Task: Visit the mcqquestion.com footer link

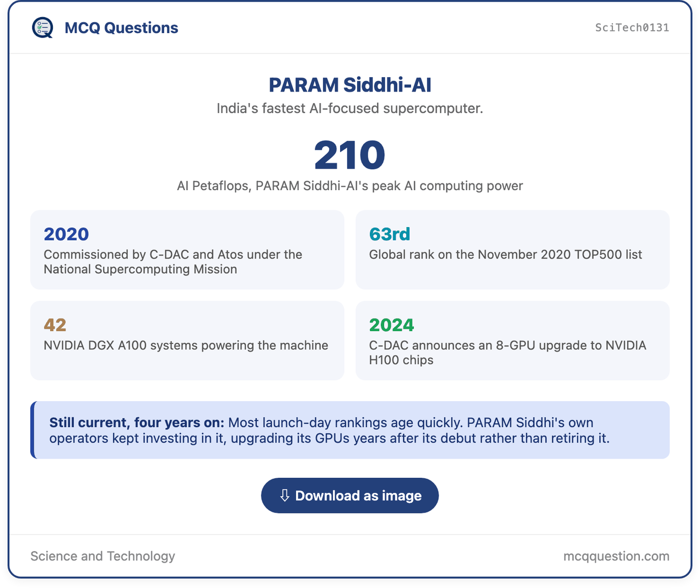Action: tap(616, 556)
